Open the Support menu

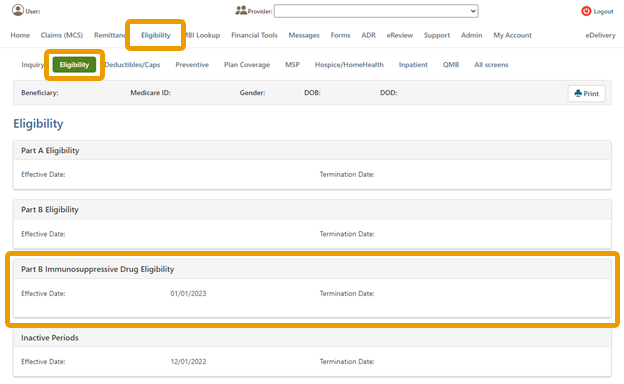pyautogui.click(x=437, y=35)
